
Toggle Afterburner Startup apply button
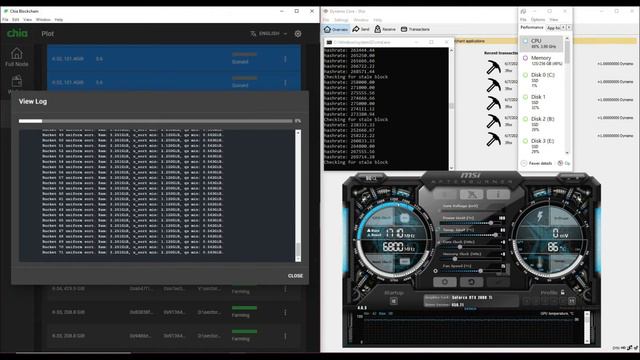394,301
